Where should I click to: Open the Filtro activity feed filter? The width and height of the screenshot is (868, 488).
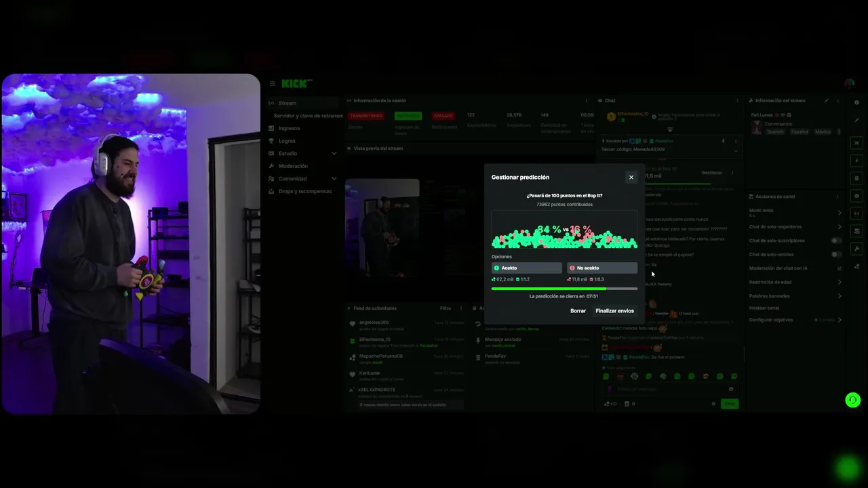446,308
